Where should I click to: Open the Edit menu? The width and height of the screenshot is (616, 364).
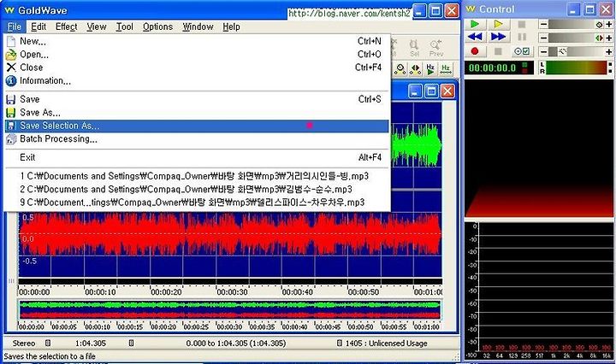[x=38, y=26]
